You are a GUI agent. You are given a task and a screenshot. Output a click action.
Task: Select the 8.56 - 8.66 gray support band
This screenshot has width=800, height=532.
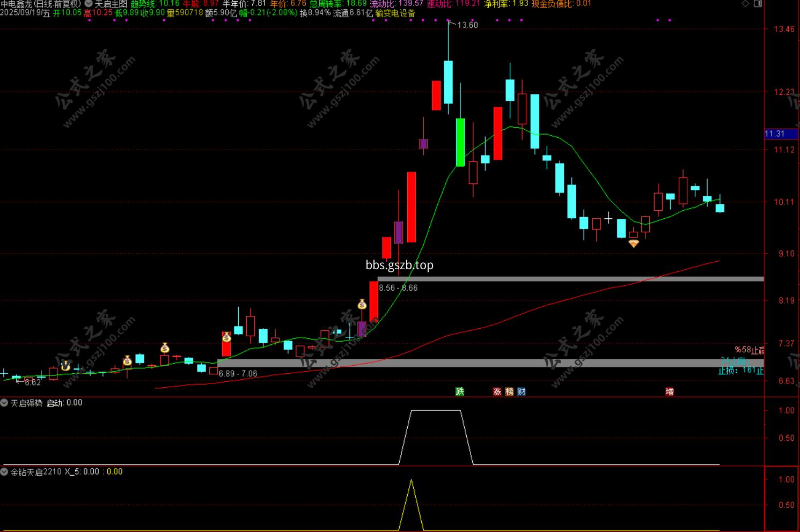point(570,279)
